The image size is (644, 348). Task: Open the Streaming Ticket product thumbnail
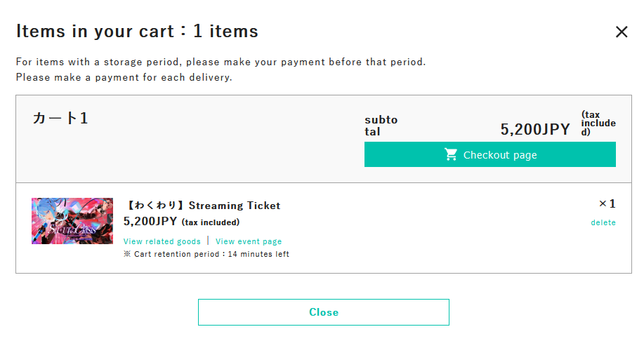(x=72, y=221)
